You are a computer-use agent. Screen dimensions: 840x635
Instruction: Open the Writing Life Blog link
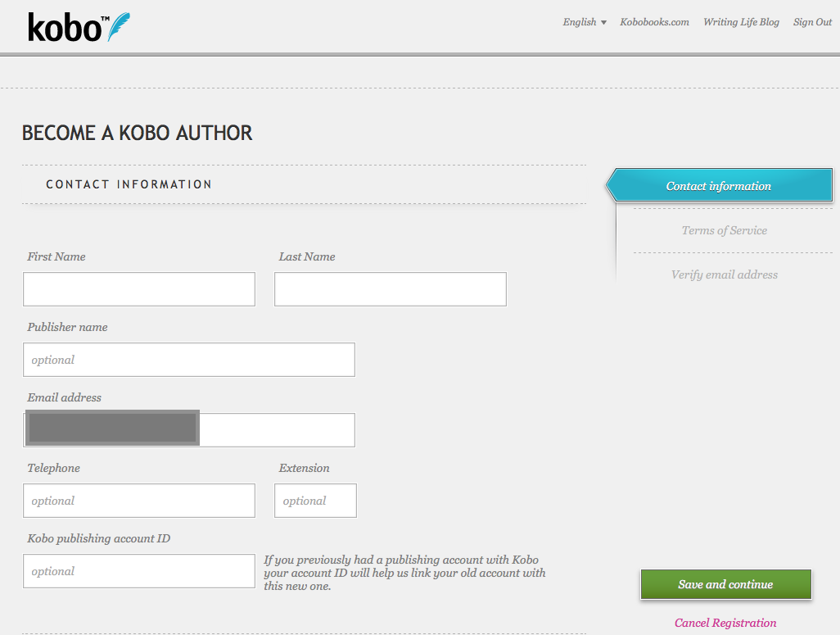pyautogui.click(x=741, y=22)
